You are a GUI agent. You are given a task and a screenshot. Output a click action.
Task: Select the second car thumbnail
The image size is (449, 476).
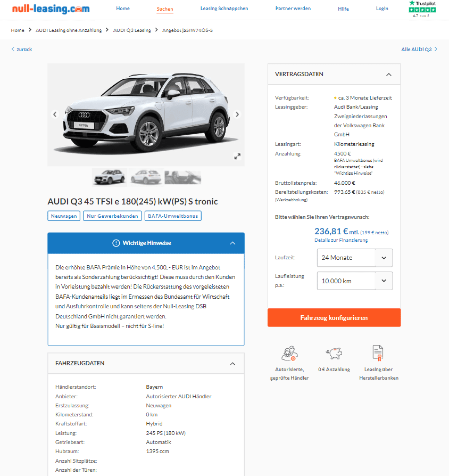click(x=146, y=177)
